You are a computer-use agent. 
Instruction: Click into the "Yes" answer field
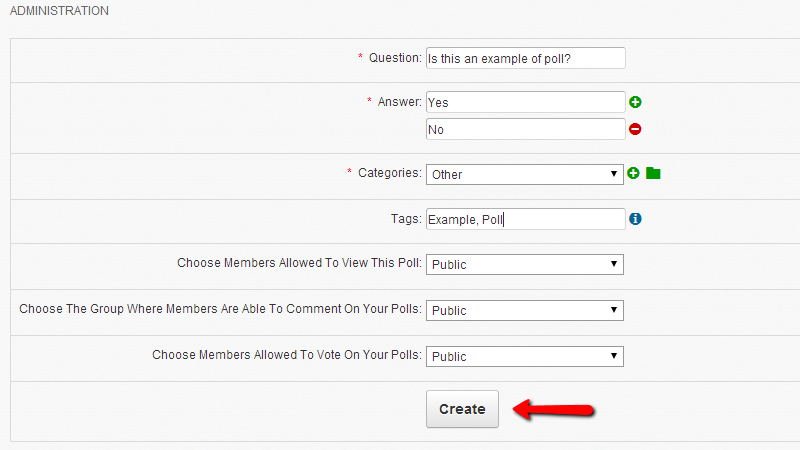[x=525, y=102]
